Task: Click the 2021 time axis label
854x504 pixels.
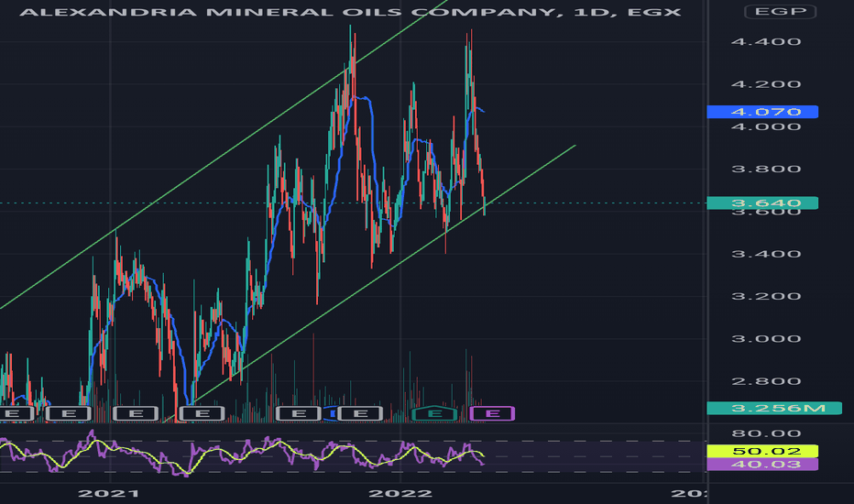Action: point(109,494)
